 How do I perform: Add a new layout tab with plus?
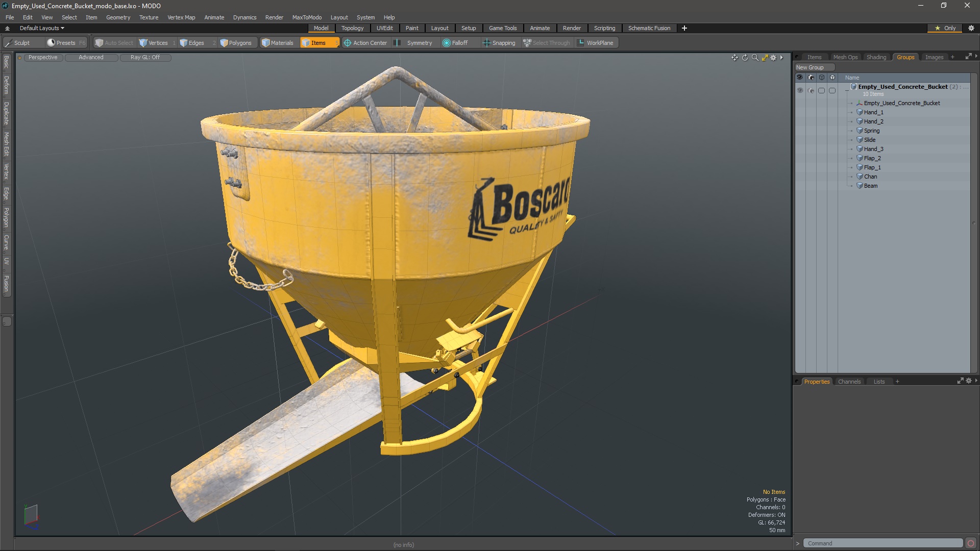[684, 28]
